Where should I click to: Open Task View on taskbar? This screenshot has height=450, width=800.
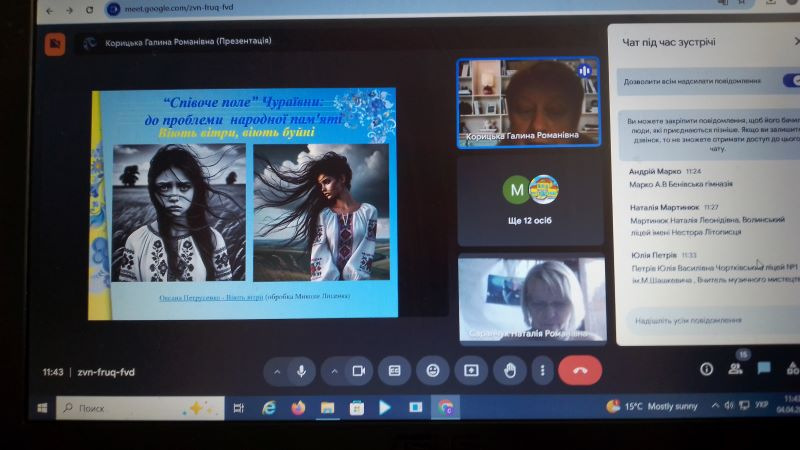(x=239, y=408)
